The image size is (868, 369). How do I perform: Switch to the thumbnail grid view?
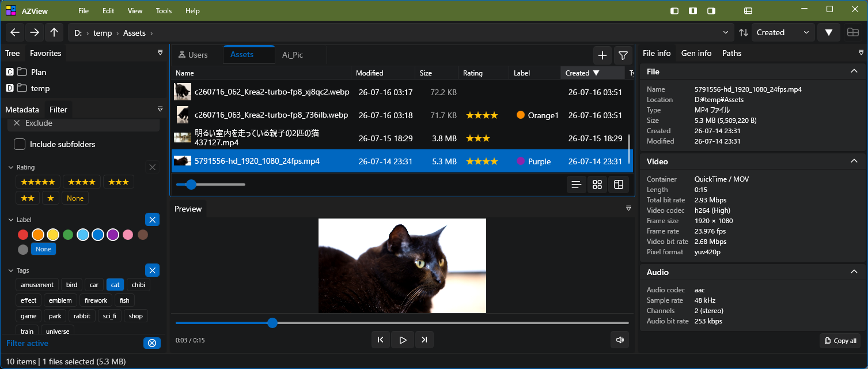pyautogui.click(x=597, y=184)
